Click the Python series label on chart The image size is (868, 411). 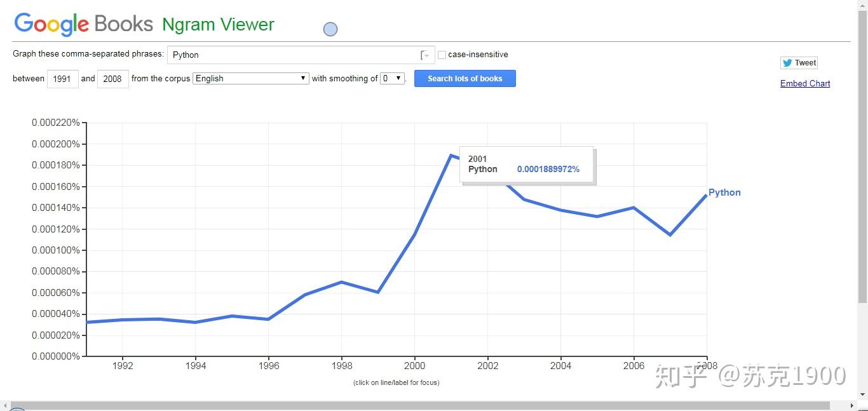(724, 192)
